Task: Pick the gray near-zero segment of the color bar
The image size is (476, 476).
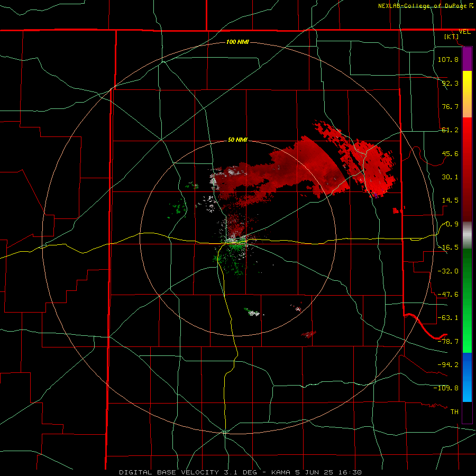Action: [467, 235]
